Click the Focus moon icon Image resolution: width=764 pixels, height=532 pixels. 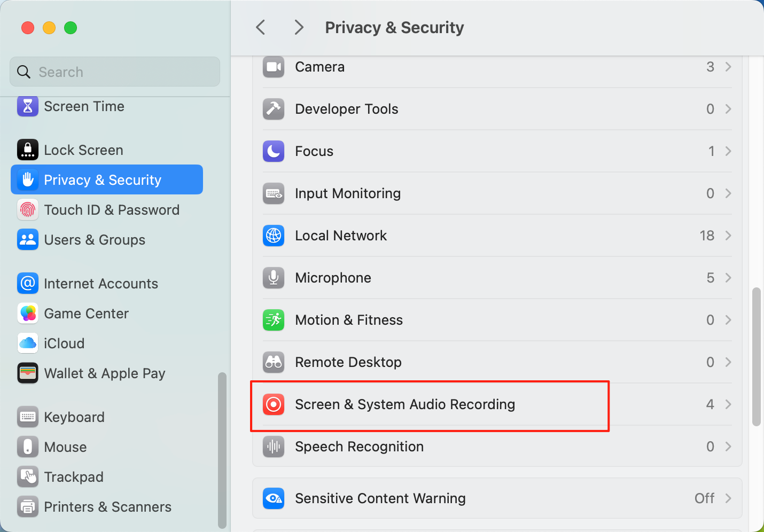tap(274, 151)
